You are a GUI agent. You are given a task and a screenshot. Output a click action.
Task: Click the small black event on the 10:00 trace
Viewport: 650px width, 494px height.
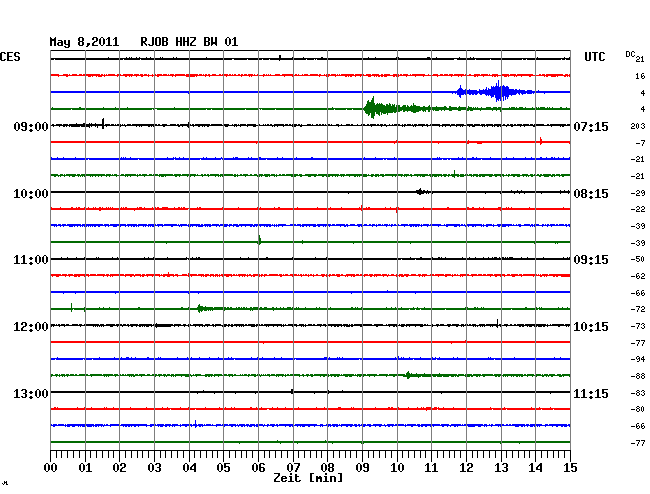[x=421, y=191]
